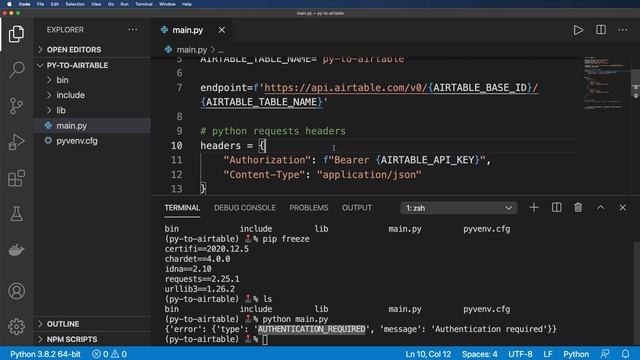Open the Run and Debug view

16,142
